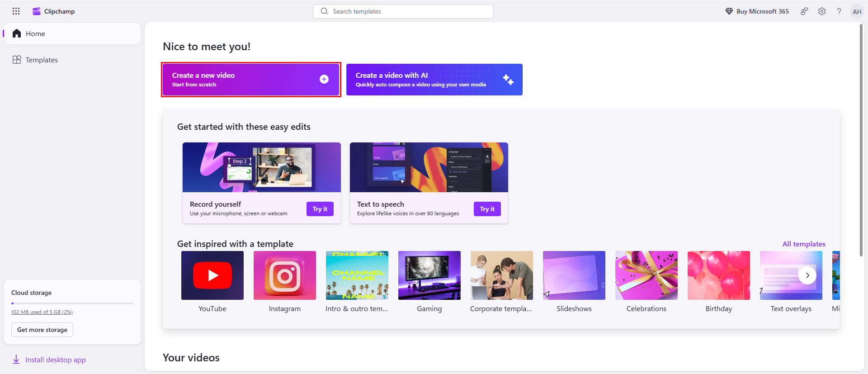
Task: Click Try it for Record yourself
Action: coord(320,209)
